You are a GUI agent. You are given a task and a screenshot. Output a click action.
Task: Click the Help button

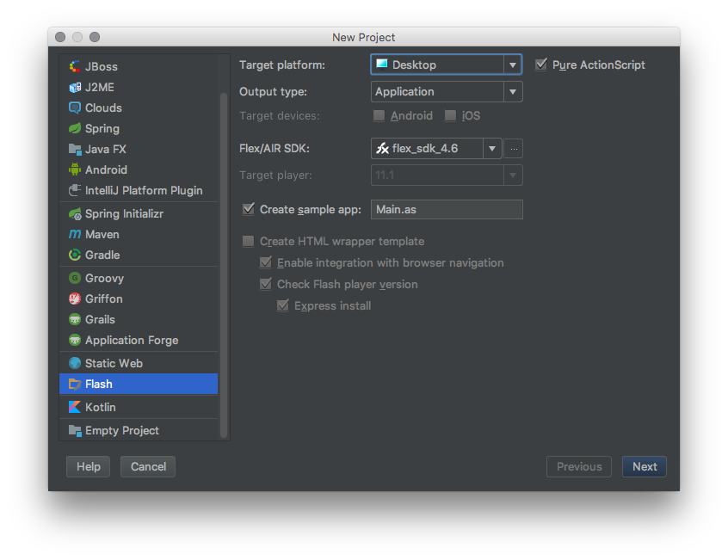tap(89, 466)
